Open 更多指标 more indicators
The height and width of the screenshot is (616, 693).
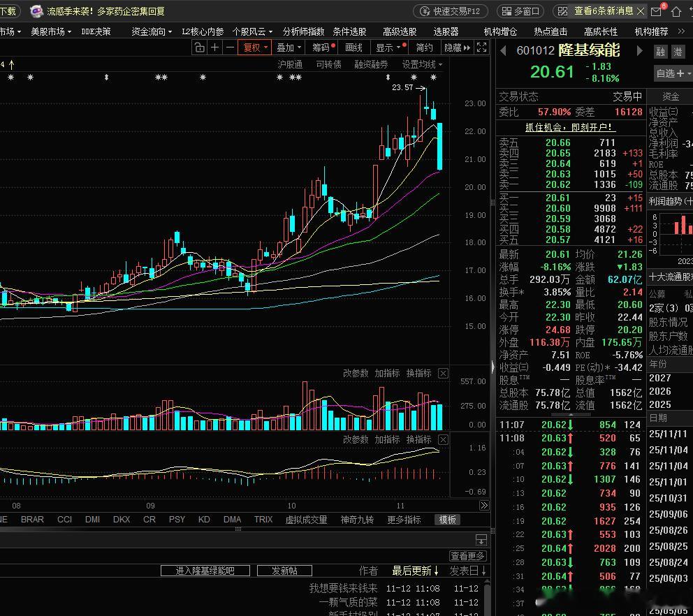(x=404, y=519)
